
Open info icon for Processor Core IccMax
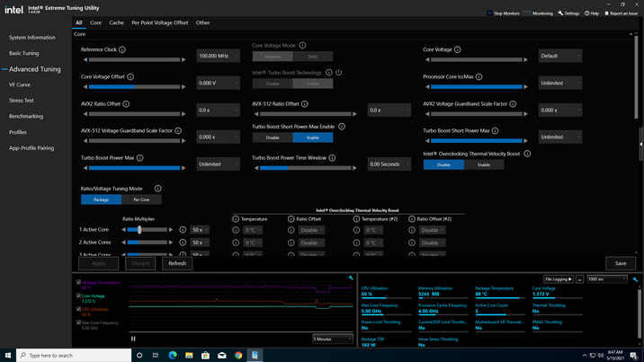[x=479, y=76]
